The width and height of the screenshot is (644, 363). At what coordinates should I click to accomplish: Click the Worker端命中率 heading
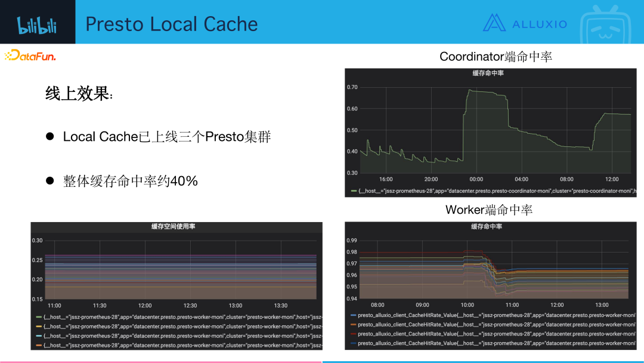coord(489,210)
